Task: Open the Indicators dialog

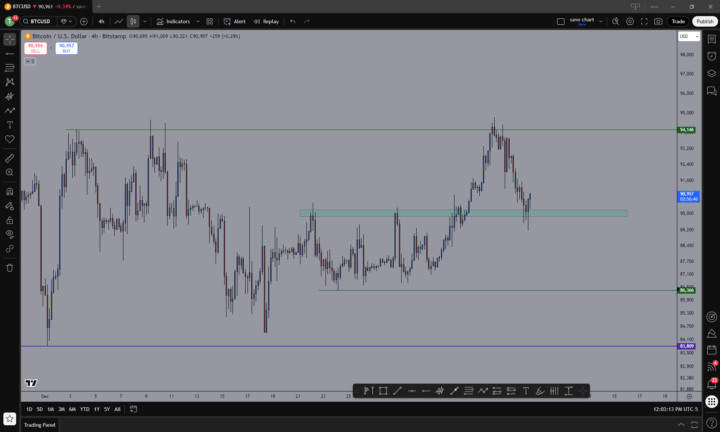Action: (173, 22)
